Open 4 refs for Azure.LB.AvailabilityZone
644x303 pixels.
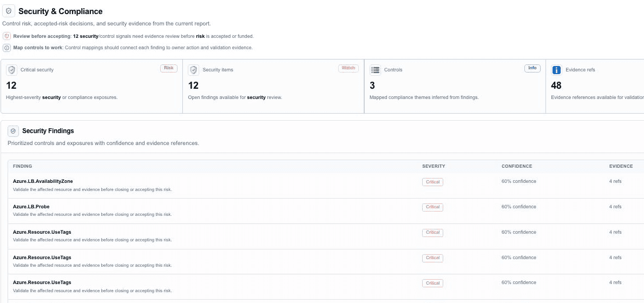(615, 181)
